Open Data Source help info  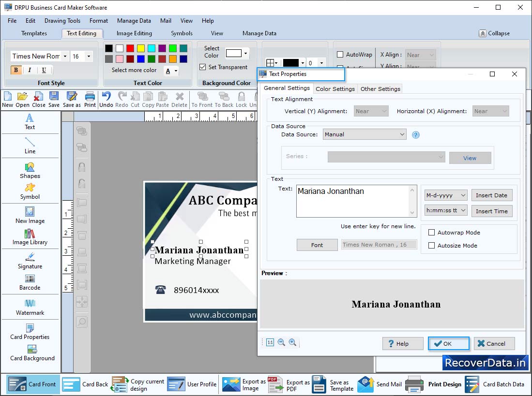point(416,135)
